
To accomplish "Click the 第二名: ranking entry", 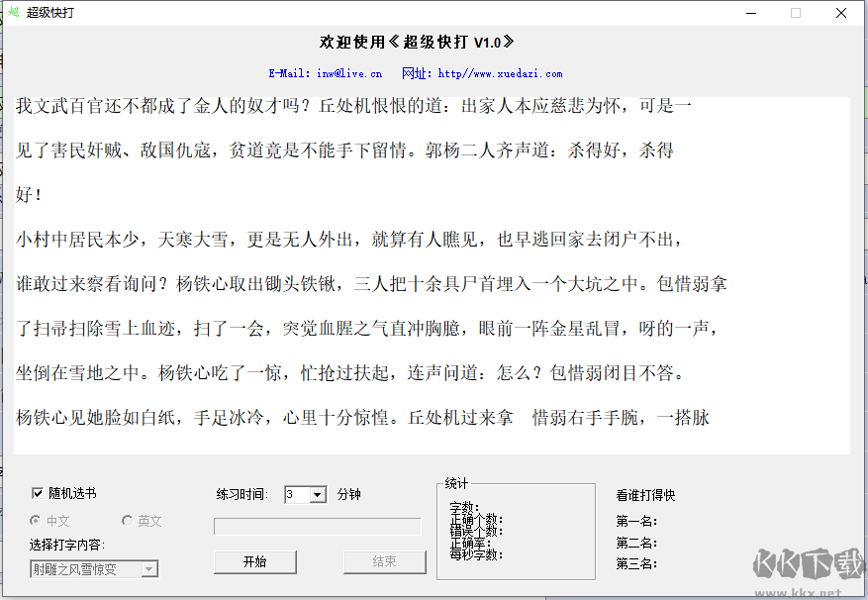I will click(x=636, y=543).
